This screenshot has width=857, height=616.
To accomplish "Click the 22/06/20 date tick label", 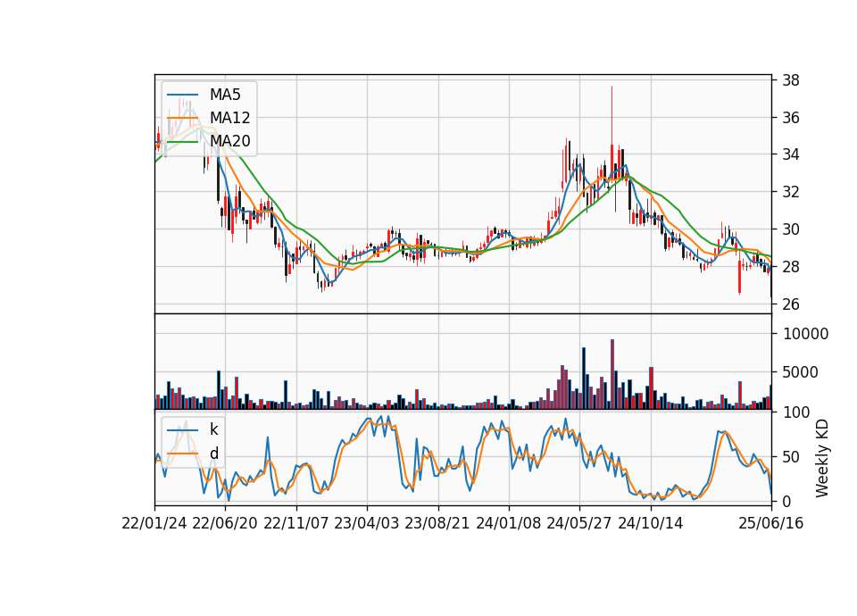I will coord(225,523).
